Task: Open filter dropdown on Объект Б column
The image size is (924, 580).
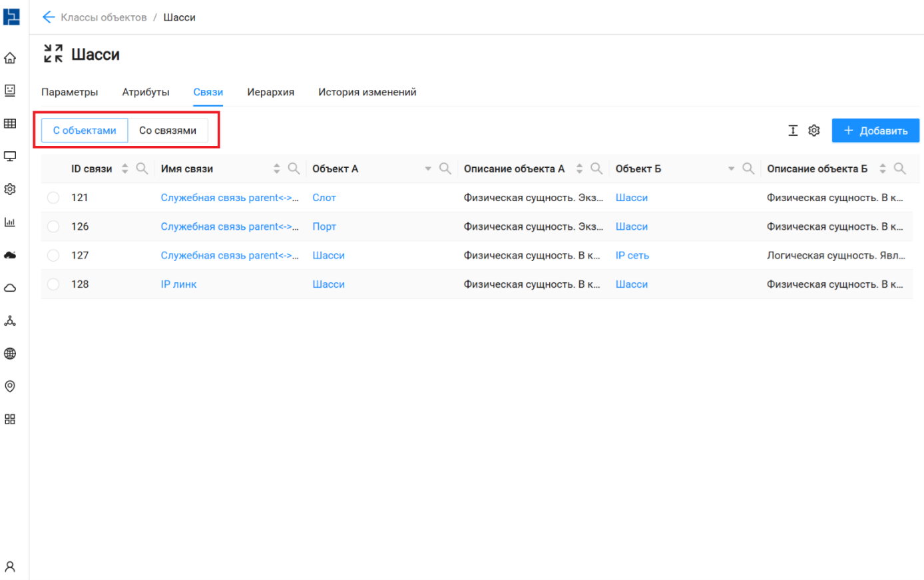Action: pyautogui.click(x=731, y=169)
